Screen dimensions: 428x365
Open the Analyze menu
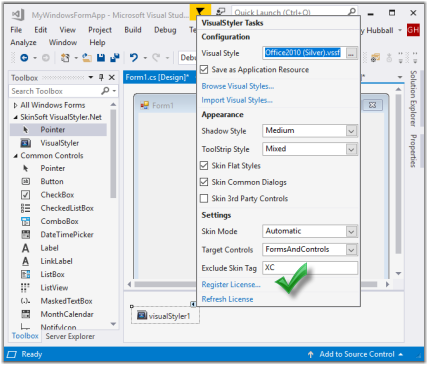point(23,43)
